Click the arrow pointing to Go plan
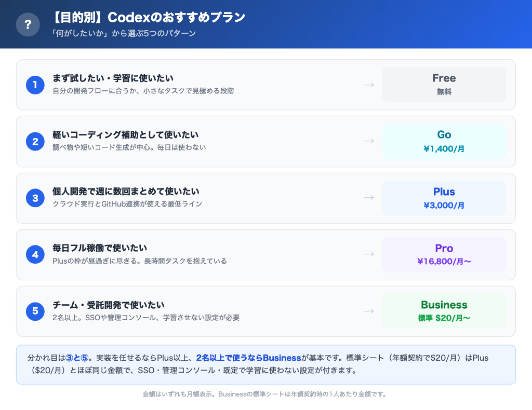Viewport: 532px width, 410px height. (x=369, y=141)
